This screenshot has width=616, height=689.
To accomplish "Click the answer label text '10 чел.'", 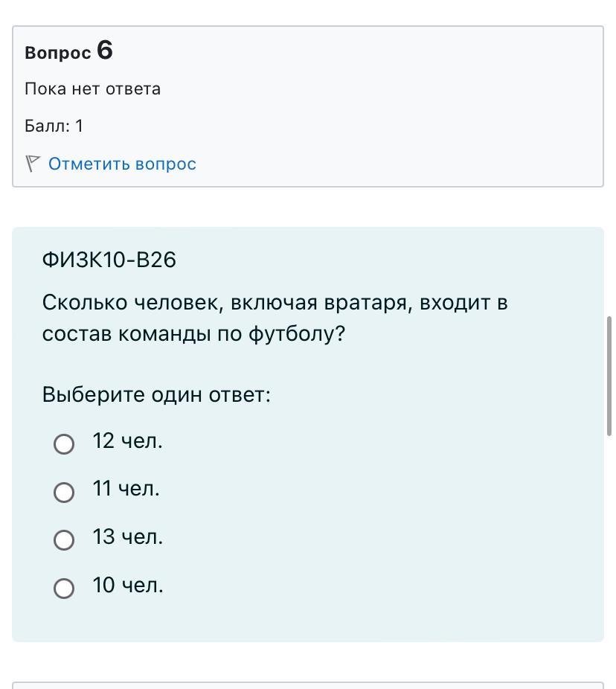I will coord(127,586).
